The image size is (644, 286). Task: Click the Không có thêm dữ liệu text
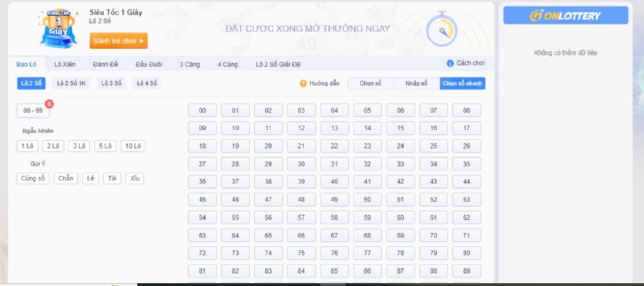click(565, 53)
